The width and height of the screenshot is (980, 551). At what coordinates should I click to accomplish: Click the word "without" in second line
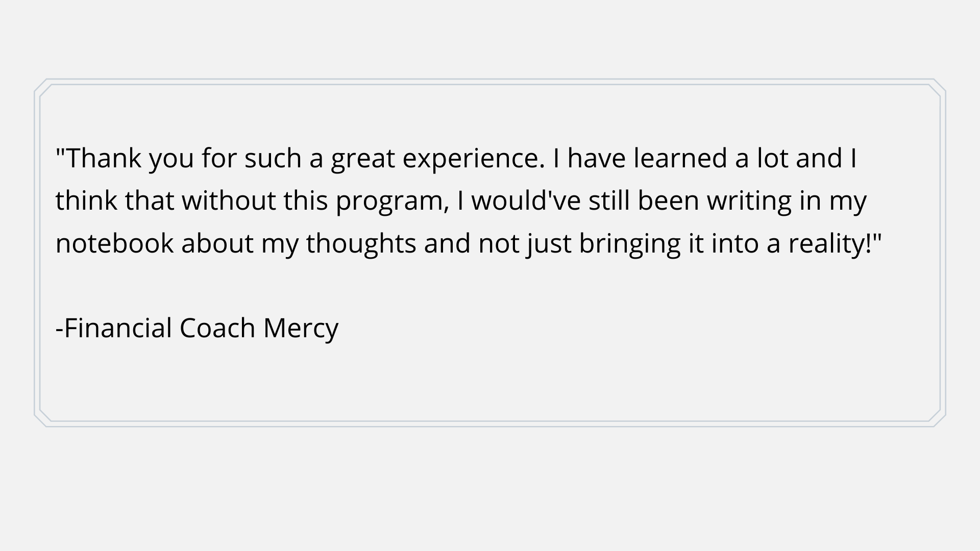(x=229, y=201)
